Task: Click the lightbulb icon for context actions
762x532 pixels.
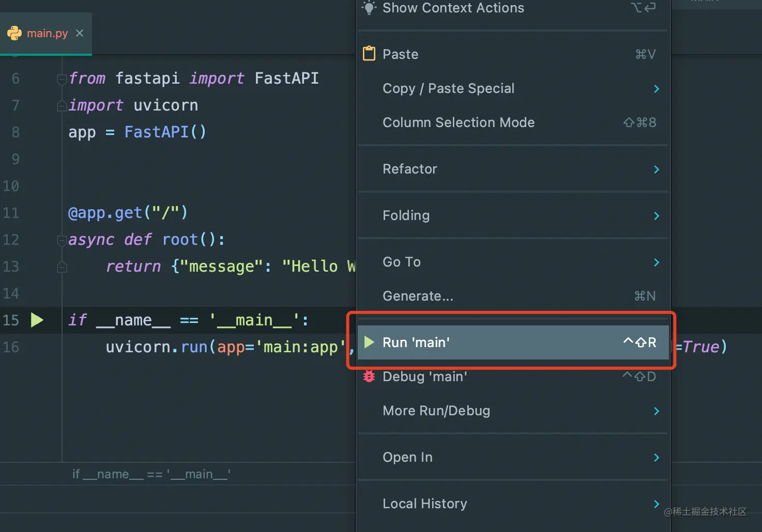Action: 369,7
